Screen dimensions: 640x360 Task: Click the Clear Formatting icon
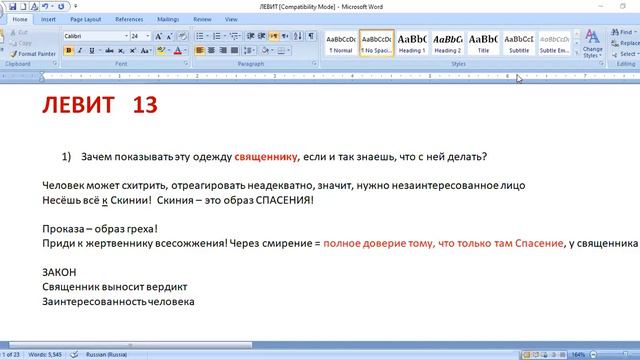182,36
